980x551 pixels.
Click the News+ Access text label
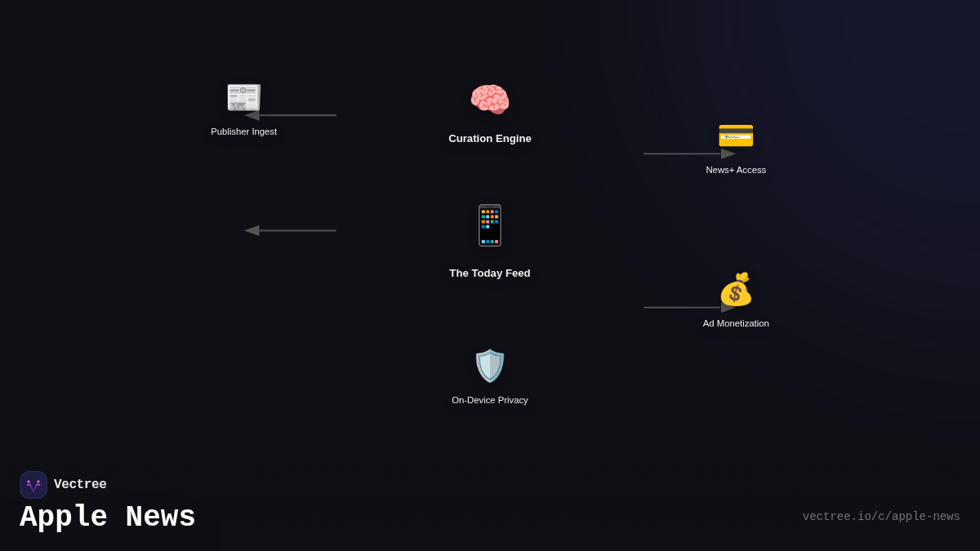click(x=736, y=170)
